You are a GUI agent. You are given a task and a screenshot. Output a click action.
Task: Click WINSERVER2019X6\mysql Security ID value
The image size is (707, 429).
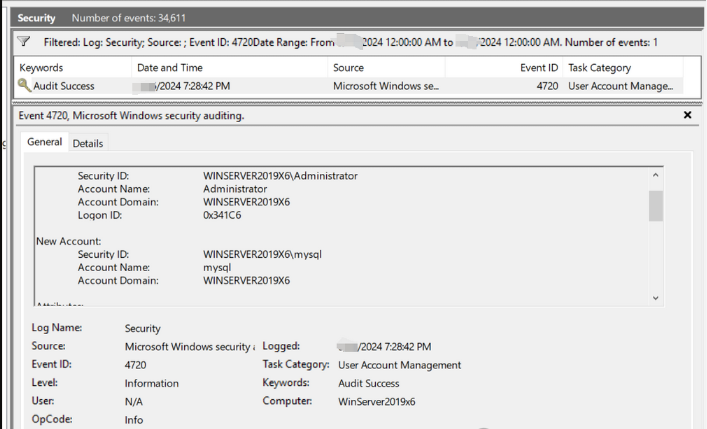[262, 254]
